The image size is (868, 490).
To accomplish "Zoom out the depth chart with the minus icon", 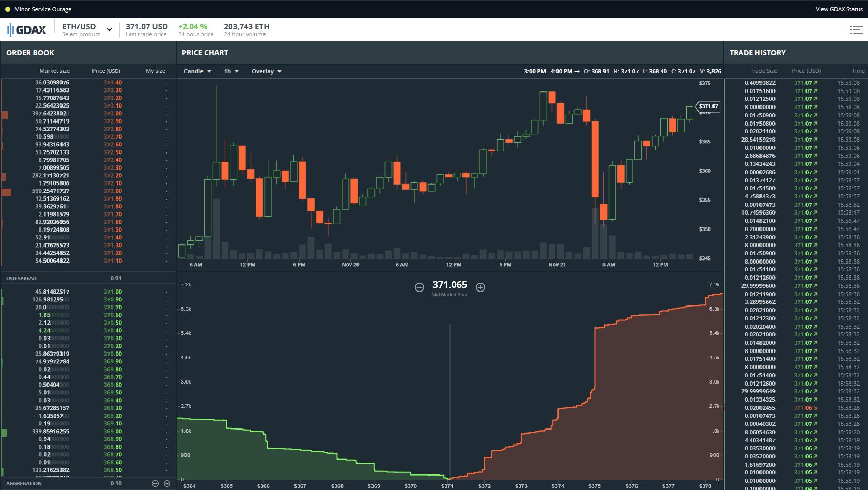I will click(x=420, y=287).
